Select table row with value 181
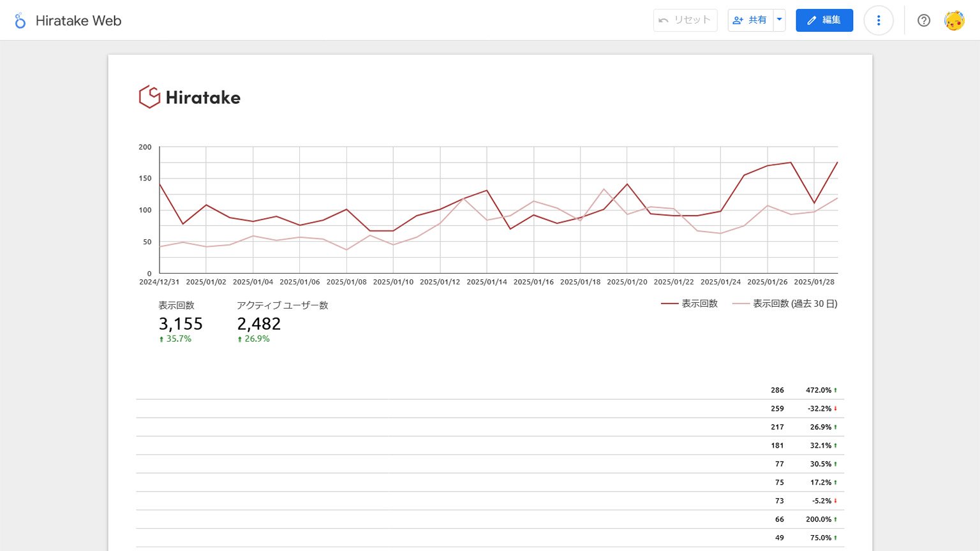Viewport: 980px width, 551px height. point(490,446)
